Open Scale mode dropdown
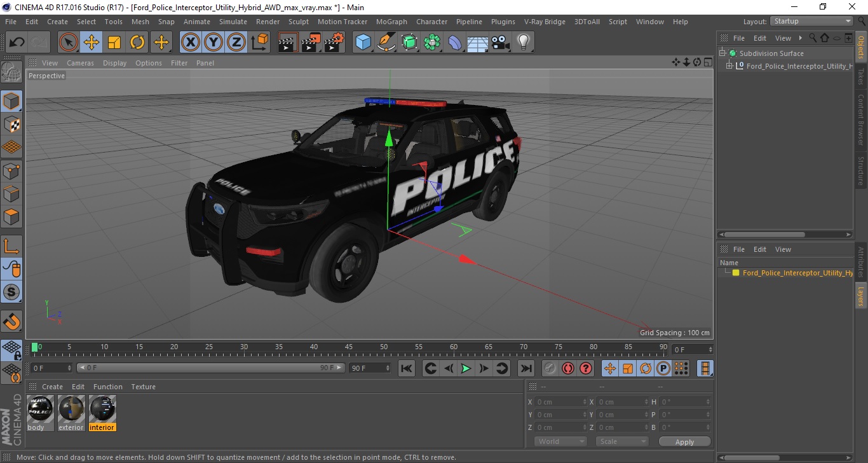 click(621, 441)
